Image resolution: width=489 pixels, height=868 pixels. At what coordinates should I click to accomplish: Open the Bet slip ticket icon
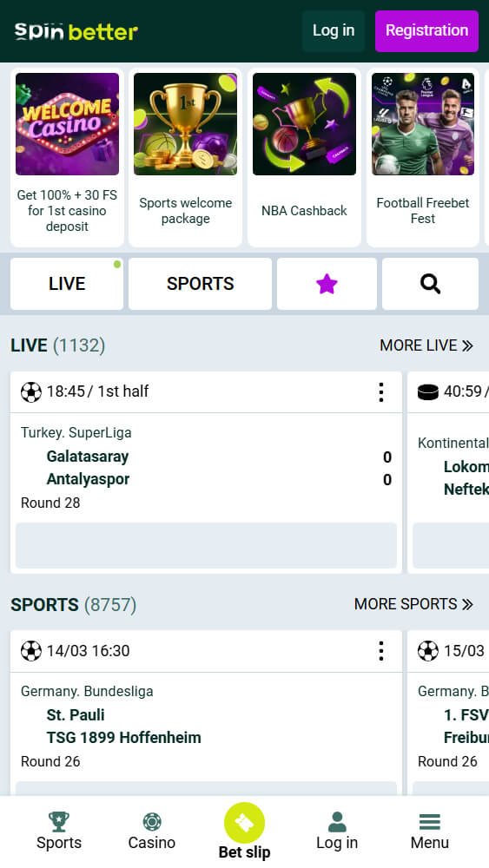[244, 823]
